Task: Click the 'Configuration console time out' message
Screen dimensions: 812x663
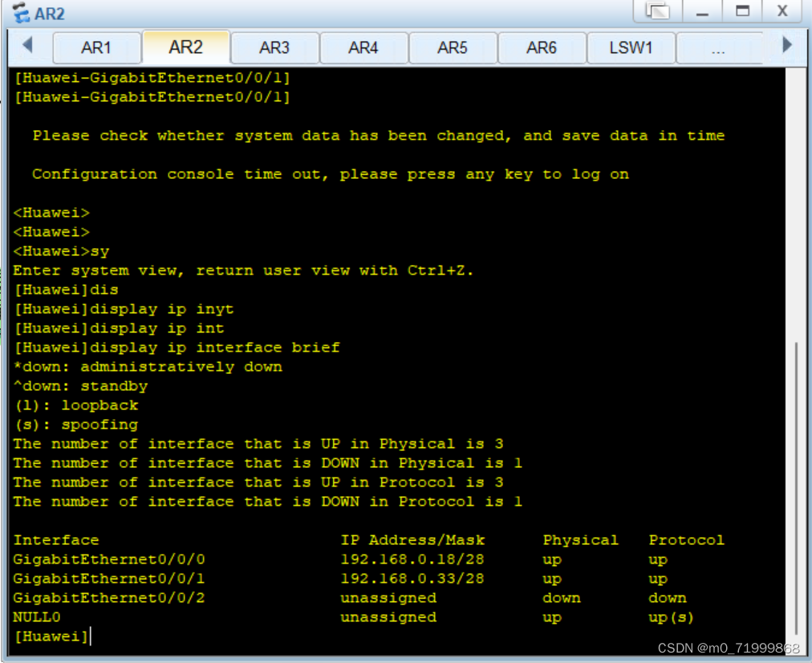Action: [331, 174]
